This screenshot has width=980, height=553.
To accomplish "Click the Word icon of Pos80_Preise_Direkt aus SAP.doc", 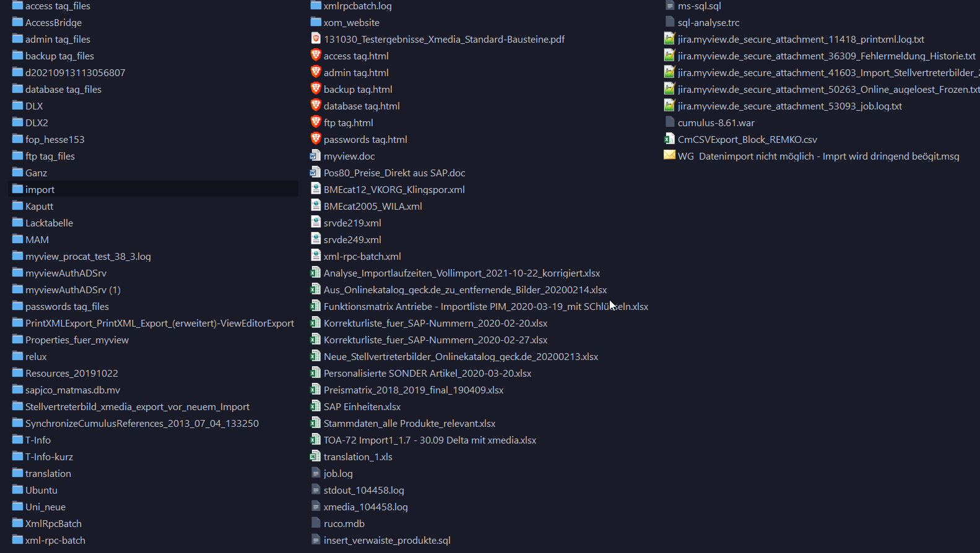I will pos(316,173).
